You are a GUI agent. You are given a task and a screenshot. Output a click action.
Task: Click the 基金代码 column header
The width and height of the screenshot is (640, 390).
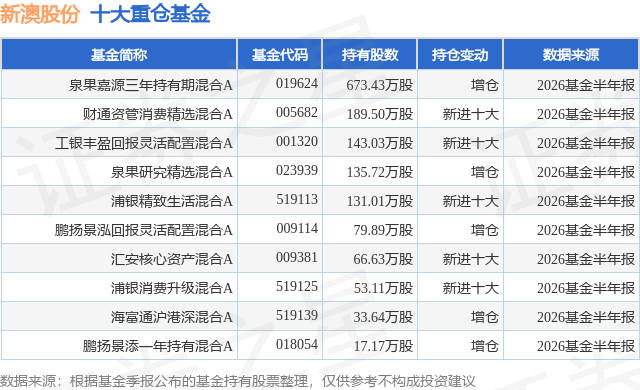(x=280, y=54)
